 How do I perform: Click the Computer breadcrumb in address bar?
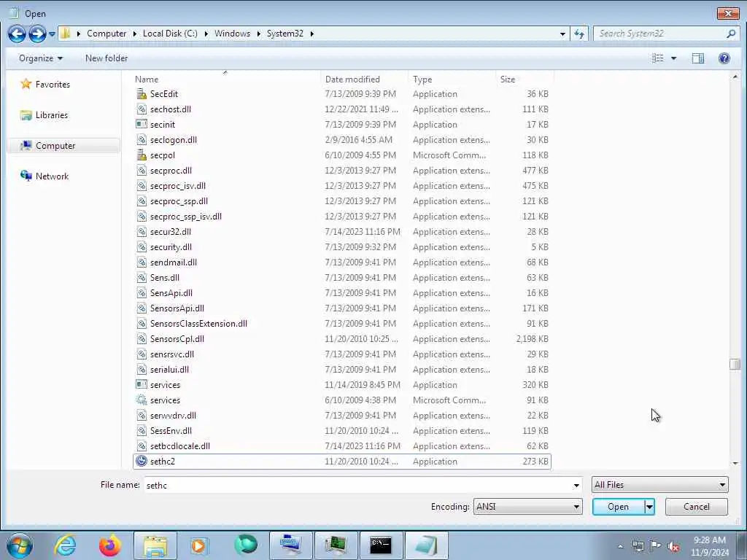click(107, 34)
